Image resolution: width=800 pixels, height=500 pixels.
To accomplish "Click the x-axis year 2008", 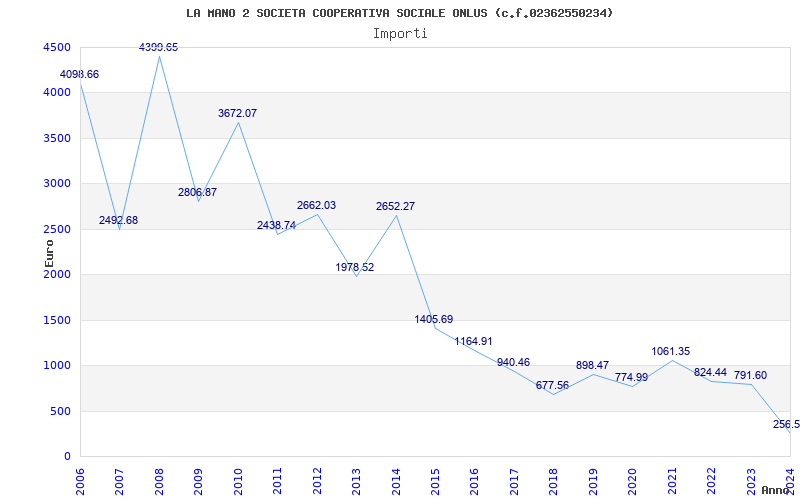I will (x=159, y=481).
